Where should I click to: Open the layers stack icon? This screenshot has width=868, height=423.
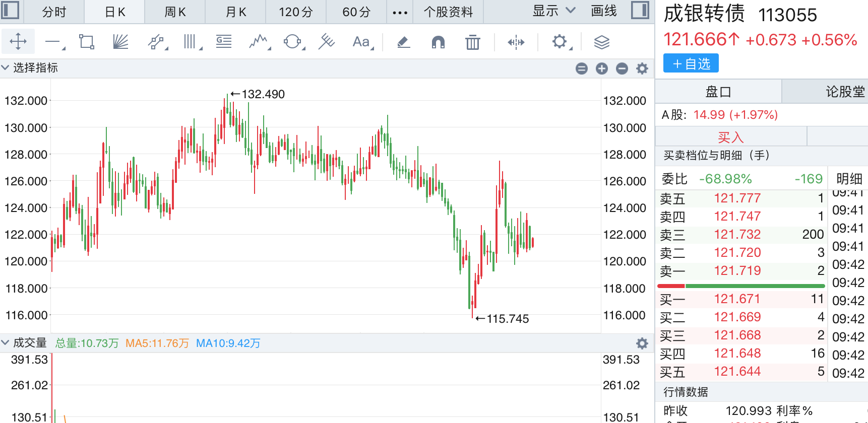coord(601,42)
